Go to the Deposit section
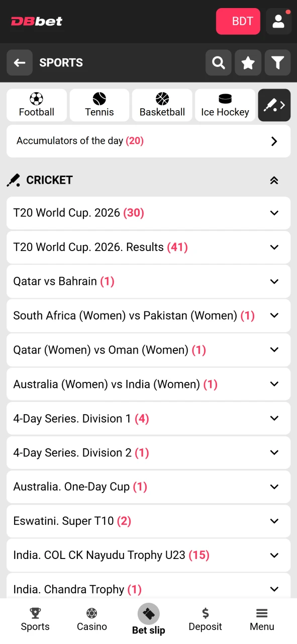This screenshot has width=297, height=644. pos(205,619)
